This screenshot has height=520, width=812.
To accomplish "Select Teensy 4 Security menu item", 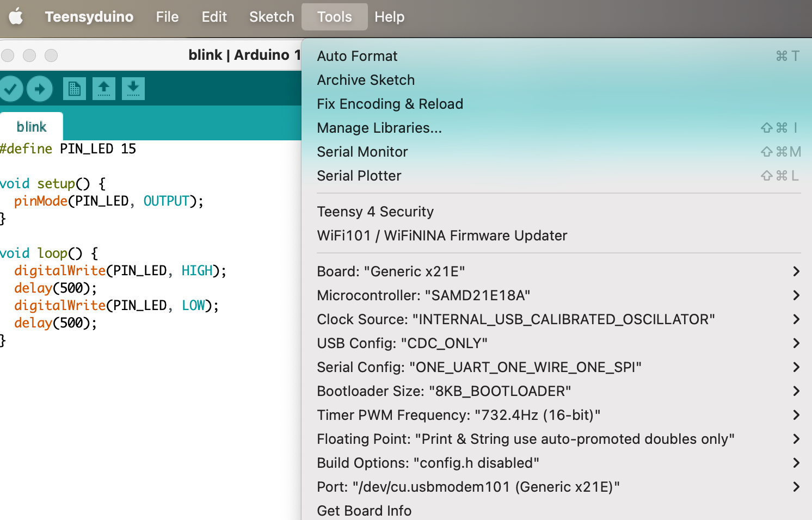I will (376, 212).
